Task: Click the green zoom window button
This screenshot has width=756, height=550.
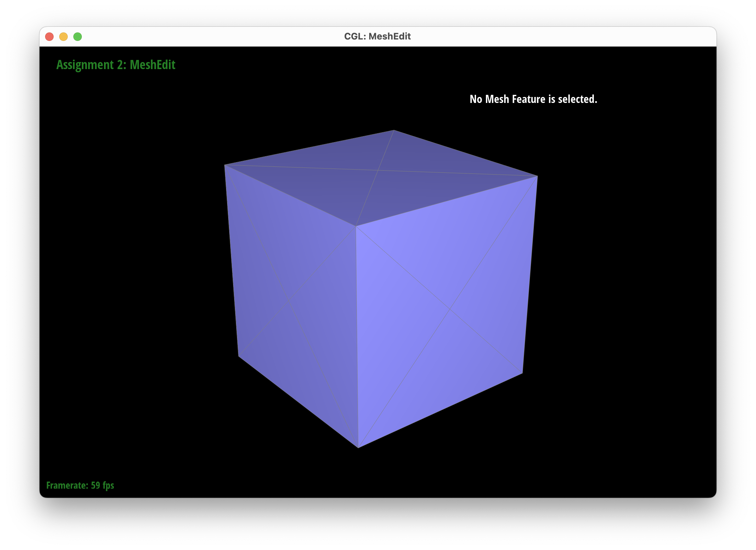Action: (77, 36)
